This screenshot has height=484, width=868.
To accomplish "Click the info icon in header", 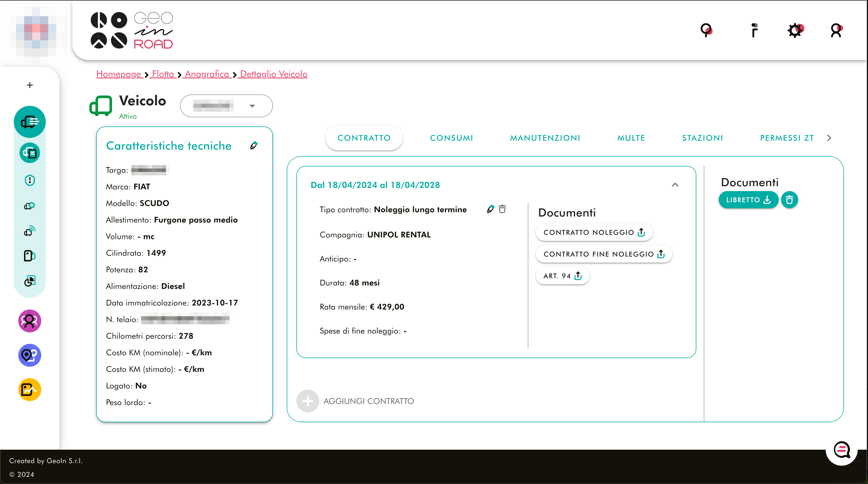I will (754, 31).
